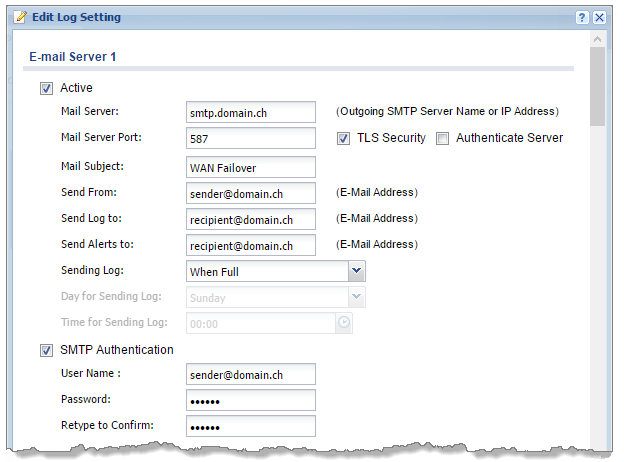Enable the Authenticate Server checkbox

coord(442,139)
